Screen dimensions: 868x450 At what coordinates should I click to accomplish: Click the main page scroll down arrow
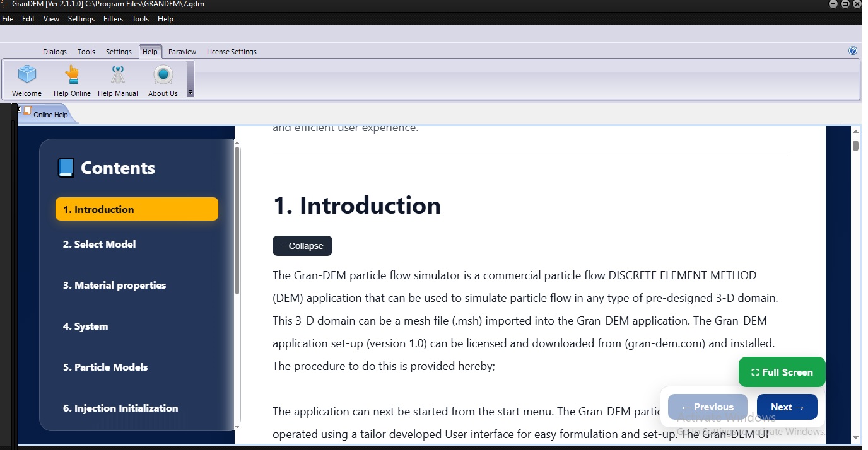[855, 437]
